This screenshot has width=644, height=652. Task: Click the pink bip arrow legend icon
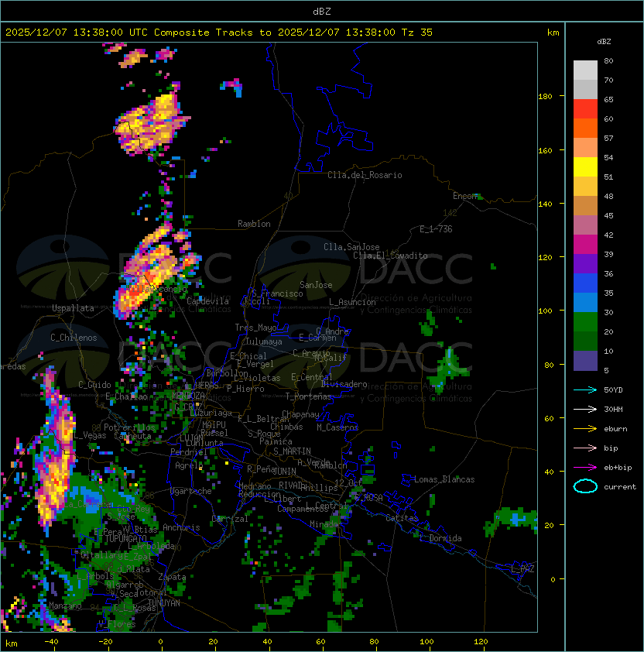pyautogui.click(x=585, y=448)
